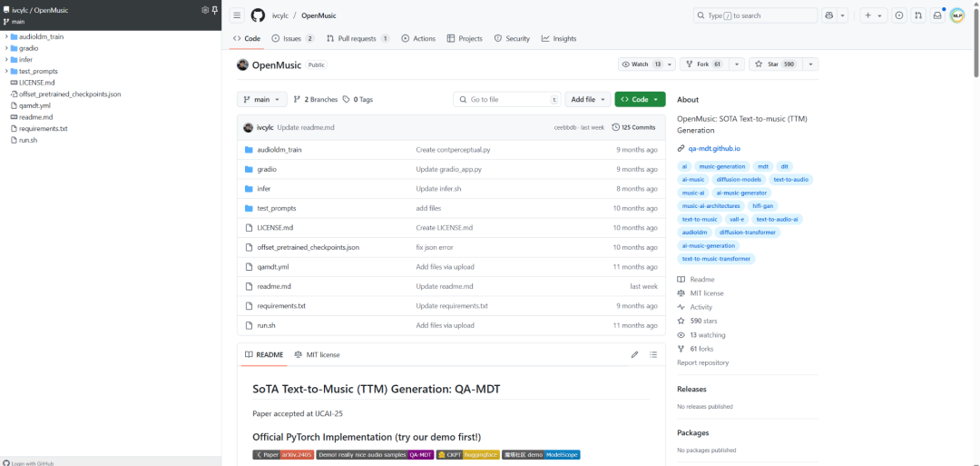Pin the file tree sidebar

[214, 10]
